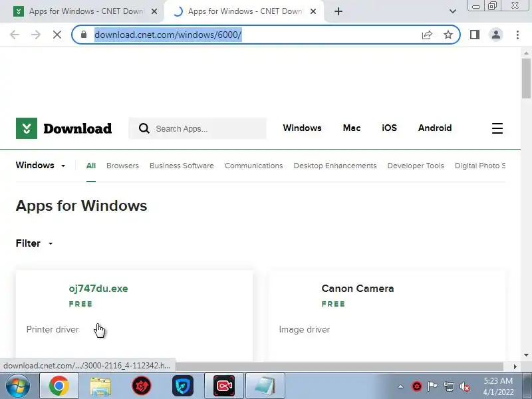Click the Image driver description text

tap(305, 329)
